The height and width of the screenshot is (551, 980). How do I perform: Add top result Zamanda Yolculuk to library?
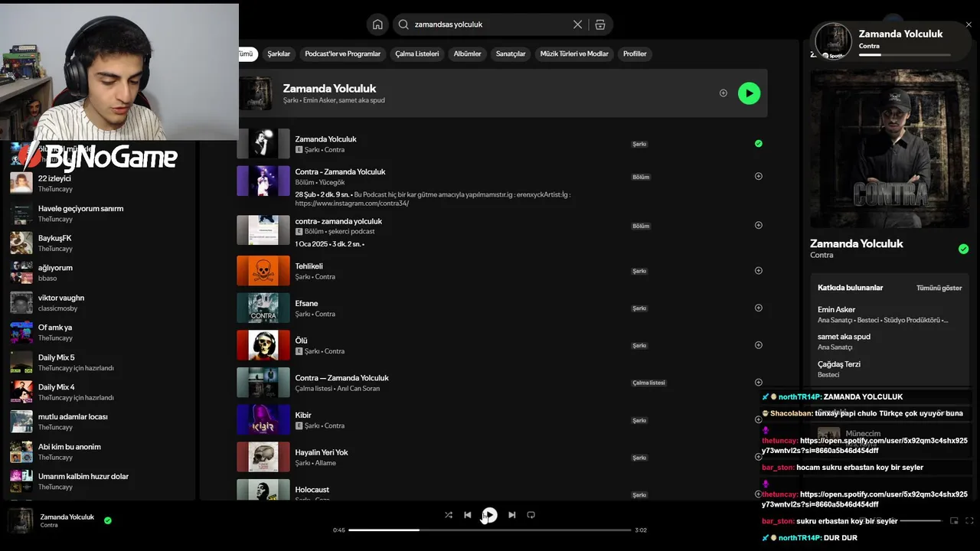[723, 93]
